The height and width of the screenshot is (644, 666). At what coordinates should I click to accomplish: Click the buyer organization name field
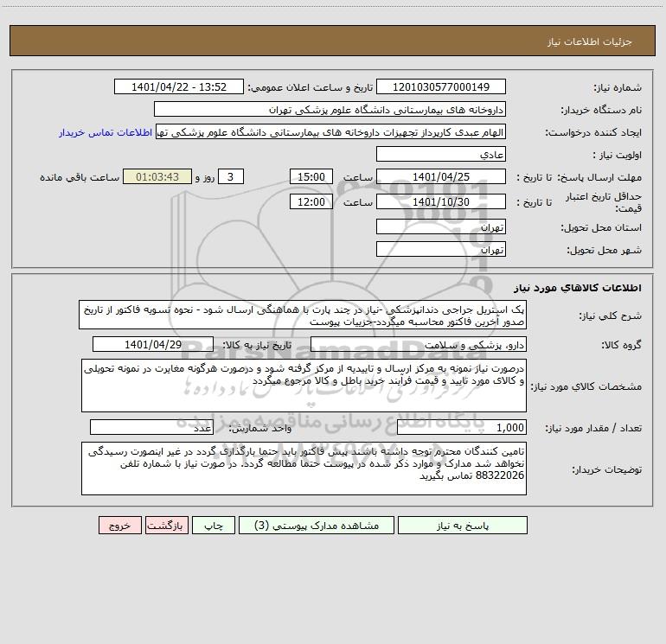(330, 109)
